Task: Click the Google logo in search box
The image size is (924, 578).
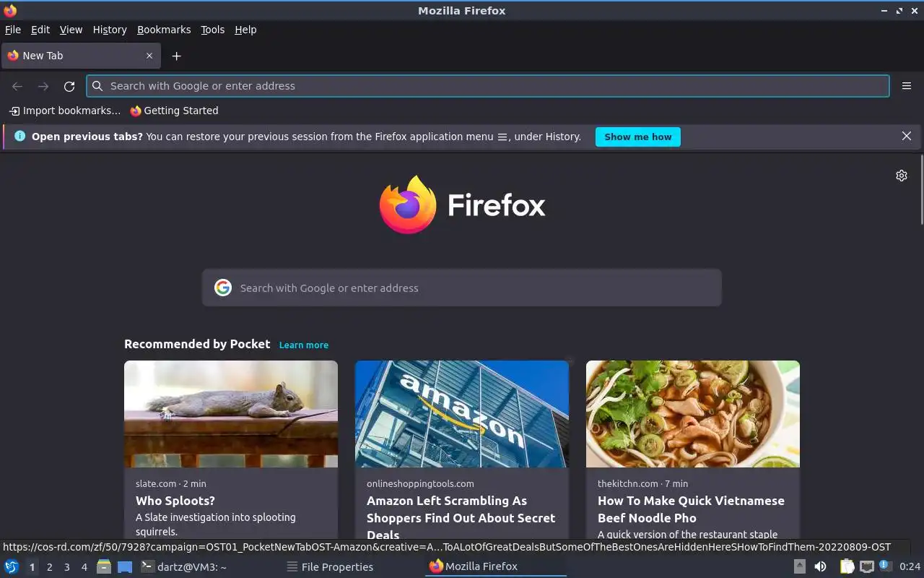Action: pos(223,288)
